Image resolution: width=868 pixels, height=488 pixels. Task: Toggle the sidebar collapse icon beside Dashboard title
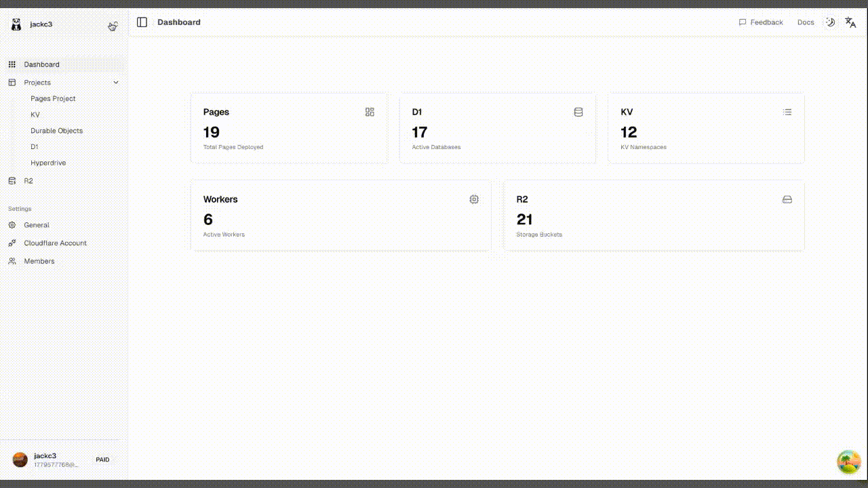(x=142, y=22)
